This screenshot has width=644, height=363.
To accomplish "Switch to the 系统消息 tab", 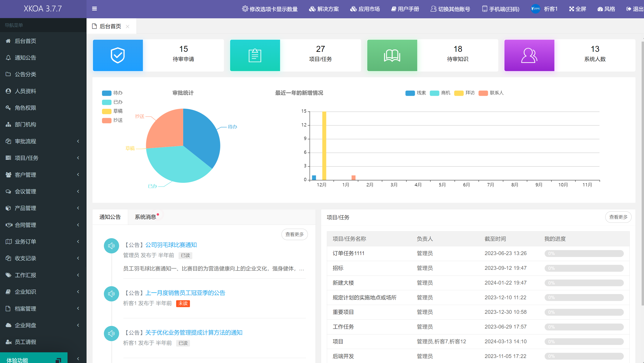I will pyautogui.click(x=145, y=217).
